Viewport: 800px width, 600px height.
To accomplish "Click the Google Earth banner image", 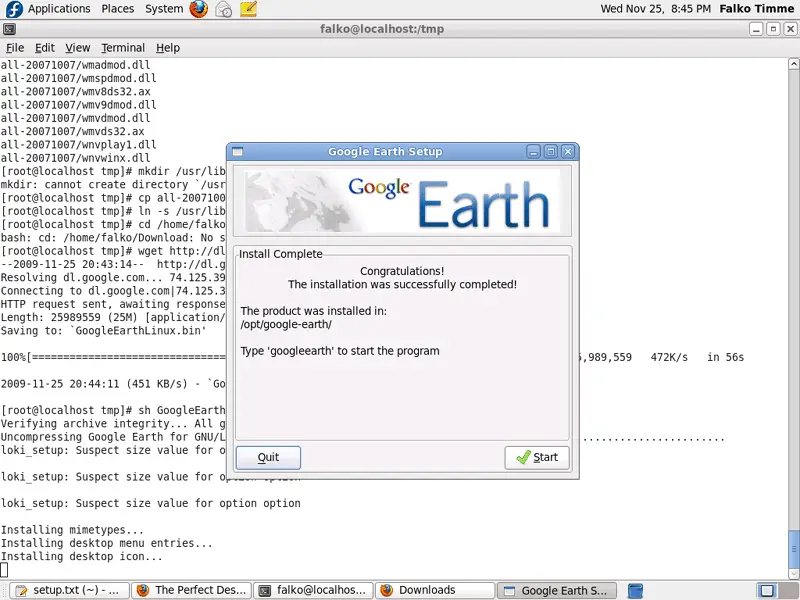I will (x=402, y=201).
